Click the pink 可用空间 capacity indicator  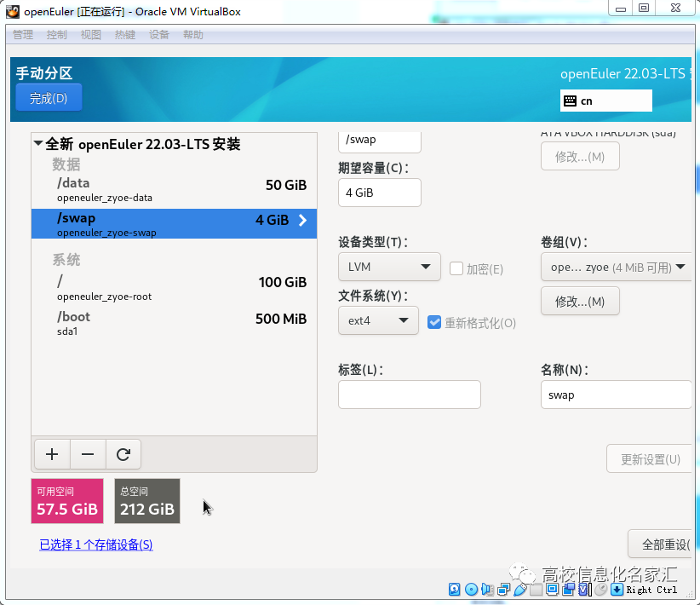point(67,501)
